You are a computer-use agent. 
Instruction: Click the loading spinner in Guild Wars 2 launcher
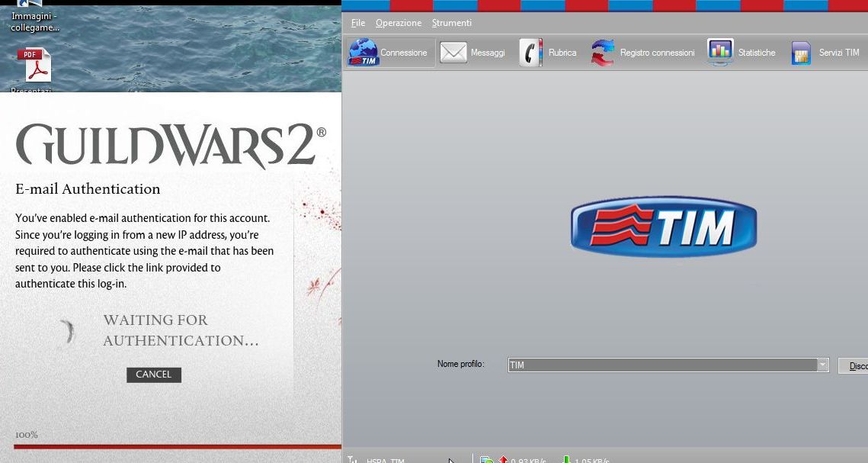pyautogui.click(x=69, y=332)
